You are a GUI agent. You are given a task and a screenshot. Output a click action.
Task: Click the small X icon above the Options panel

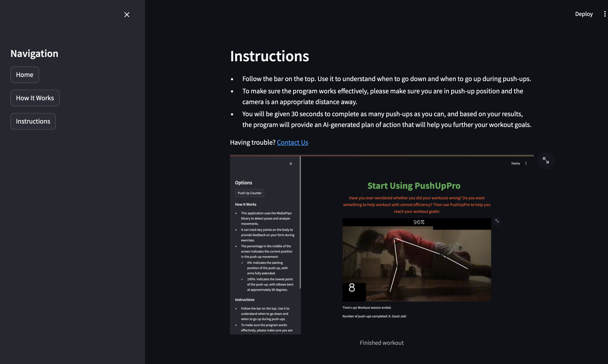click(x=290, y=164)
